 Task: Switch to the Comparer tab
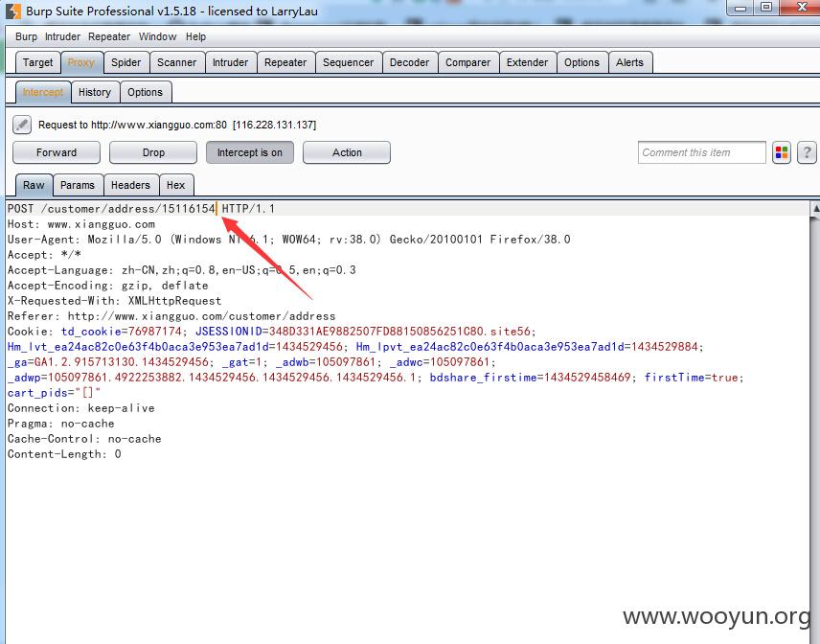pyautogui.click(x=468, y=62)
